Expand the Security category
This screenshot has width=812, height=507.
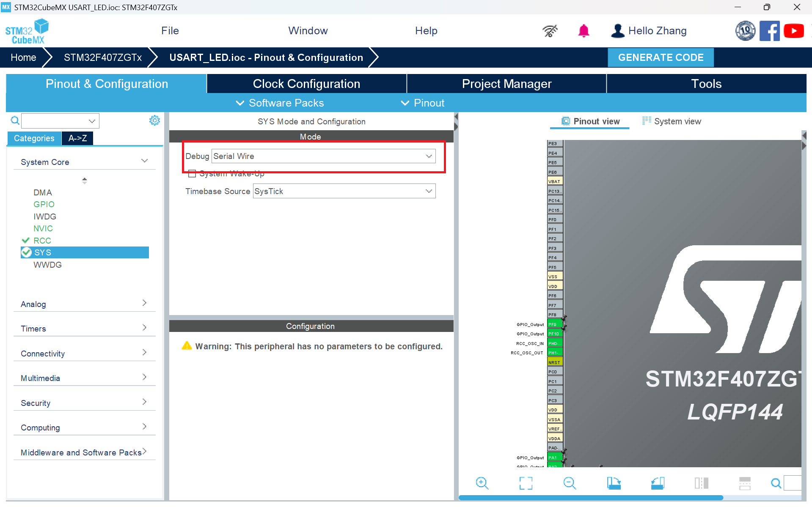(x=84, y=403)
